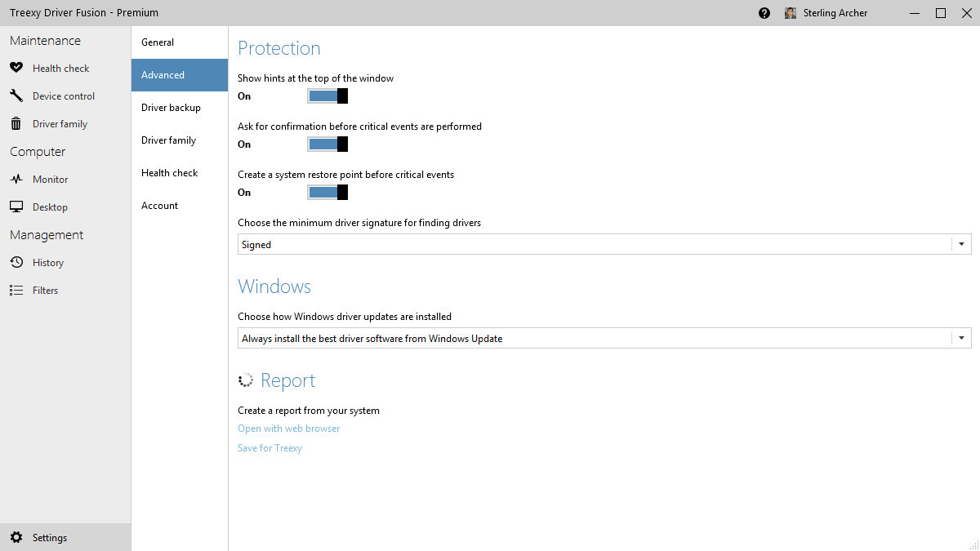Click the Windows section heading
The image size is (980, 551).
[x=274, y=287]
